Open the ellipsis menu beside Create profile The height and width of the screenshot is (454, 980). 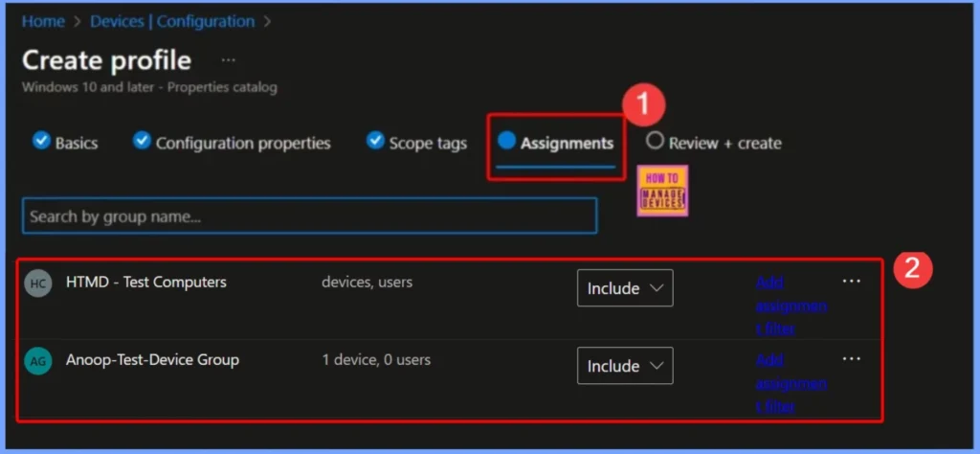tap(229, 60)
